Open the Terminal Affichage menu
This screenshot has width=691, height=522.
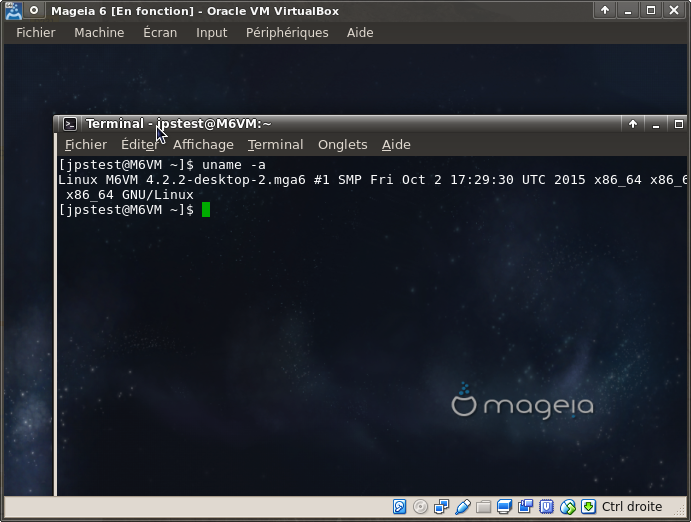[203, 144]
